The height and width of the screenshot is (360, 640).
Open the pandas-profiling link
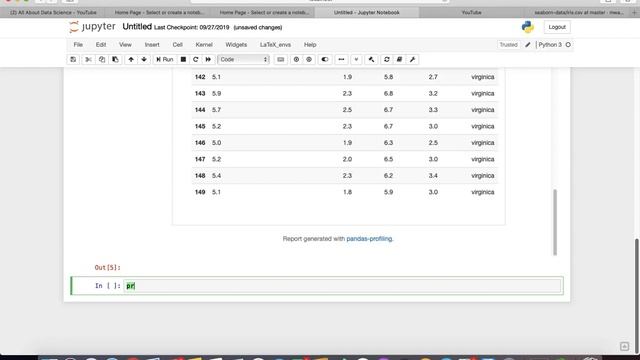[369, 239]
